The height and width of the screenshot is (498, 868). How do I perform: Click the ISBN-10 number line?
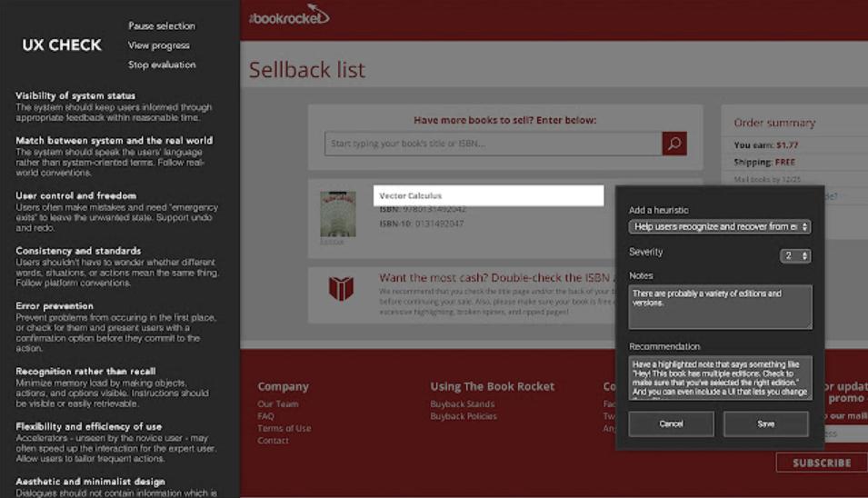pos(421,224)
